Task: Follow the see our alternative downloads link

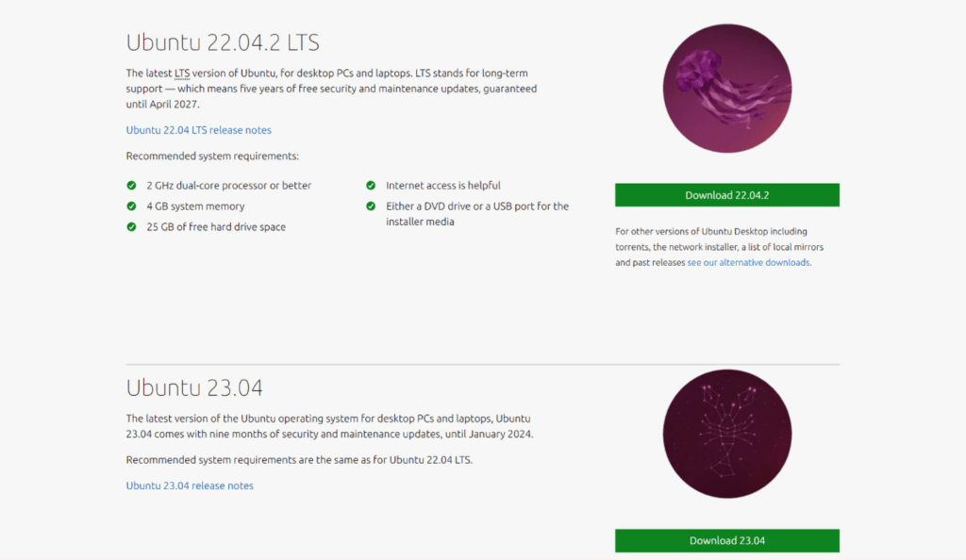Action: pyautogui.click(x=748, y=262)
